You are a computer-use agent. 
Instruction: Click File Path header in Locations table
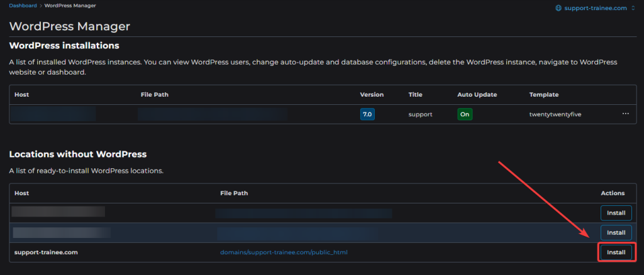tap(234, 193)
